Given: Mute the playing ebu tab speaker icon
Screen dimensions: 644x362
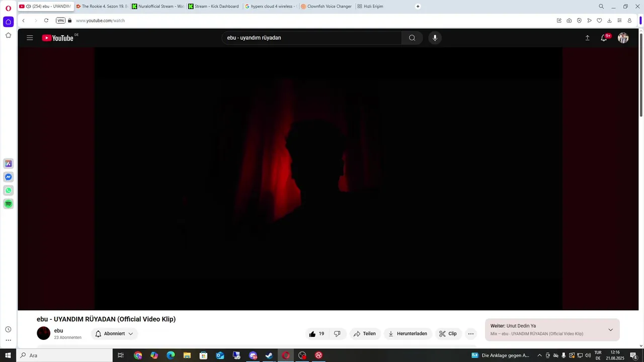Looking at the screenshot, I should coord(28,7).
